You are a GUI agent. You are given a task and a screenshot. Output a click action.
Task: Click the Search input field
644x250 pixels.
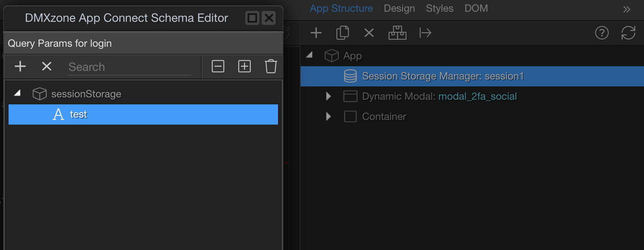click(x=128, y=67)
